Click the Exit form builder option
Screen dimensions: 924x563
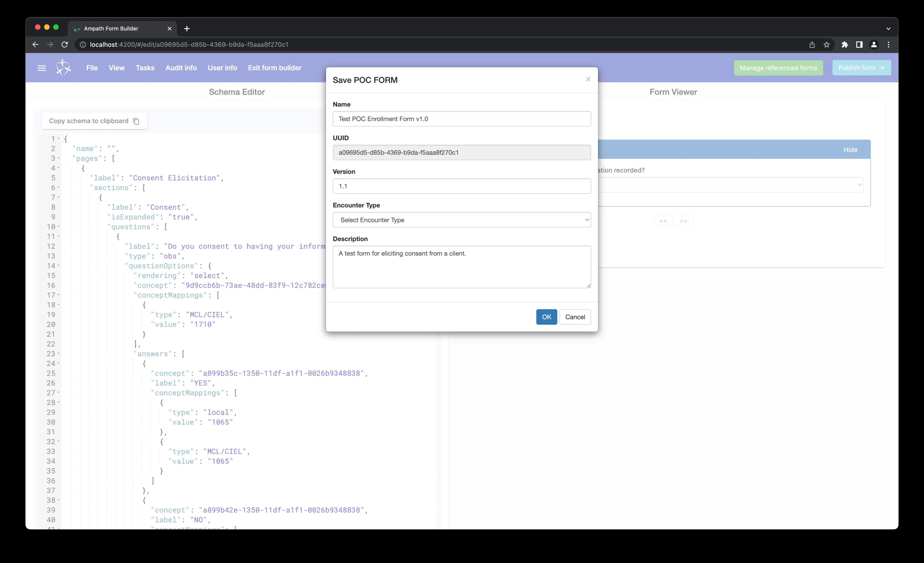coord(275,67)
